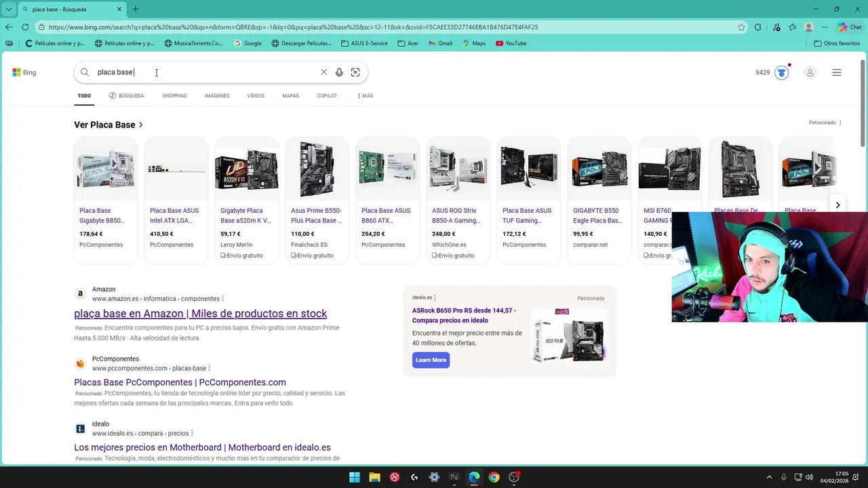Switch to the IMÁGENES search tab
This screenshot has height=488, width=868.
coord(217,96)
